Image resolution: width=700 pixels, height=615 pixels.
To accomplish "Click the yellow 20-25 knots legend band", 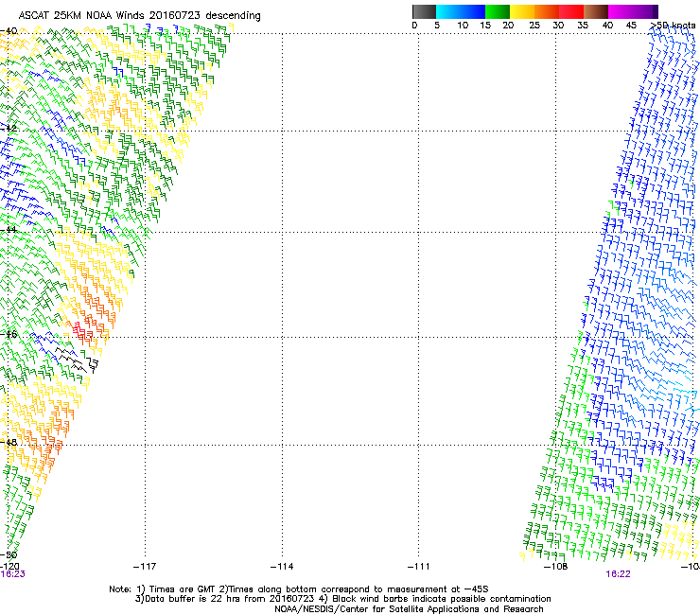I will 522,11.
